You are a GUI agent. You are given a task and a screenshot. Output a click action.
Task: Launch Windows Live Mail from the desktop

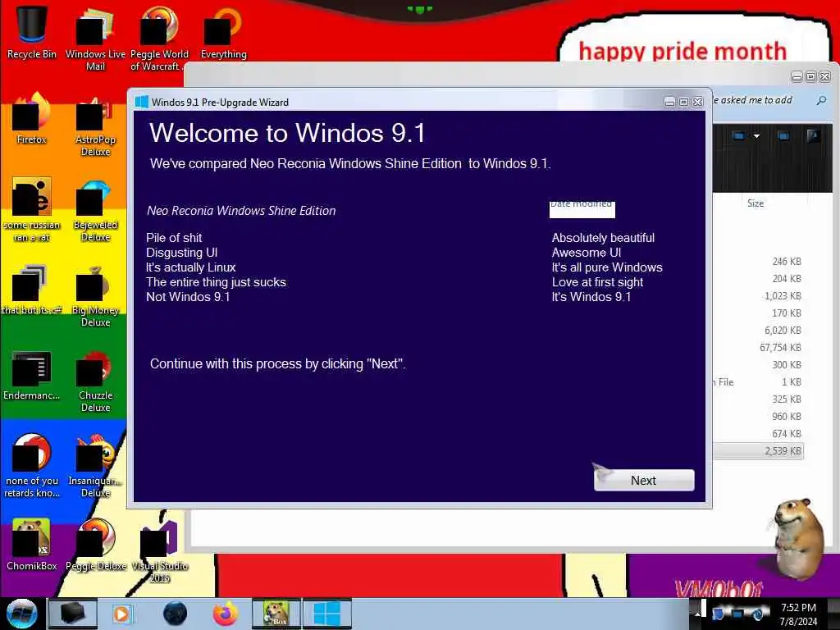tap(95, 38)
